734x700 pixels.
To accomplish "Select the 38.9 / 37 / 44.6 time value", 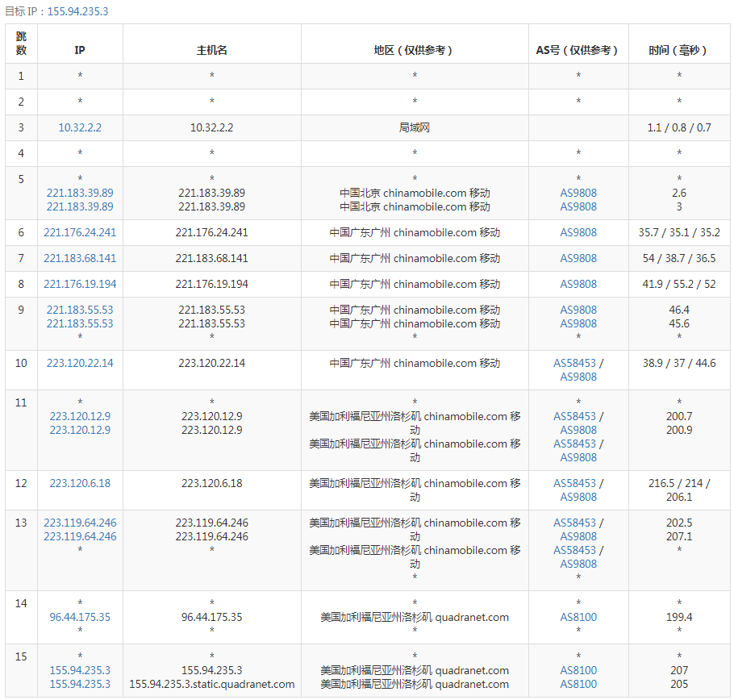I will (x=679, y=363).
